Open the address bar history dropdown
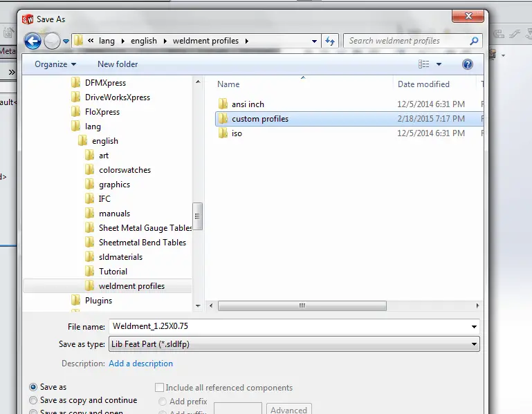This screenshot has height=414, width=532. pos(314,41)
